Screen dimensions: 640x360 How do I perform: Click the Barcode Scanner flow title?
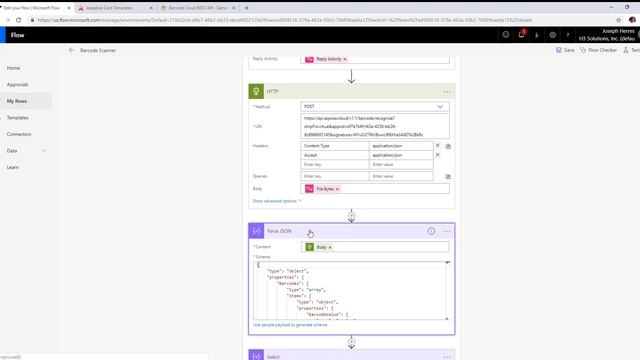coord(98,50)
